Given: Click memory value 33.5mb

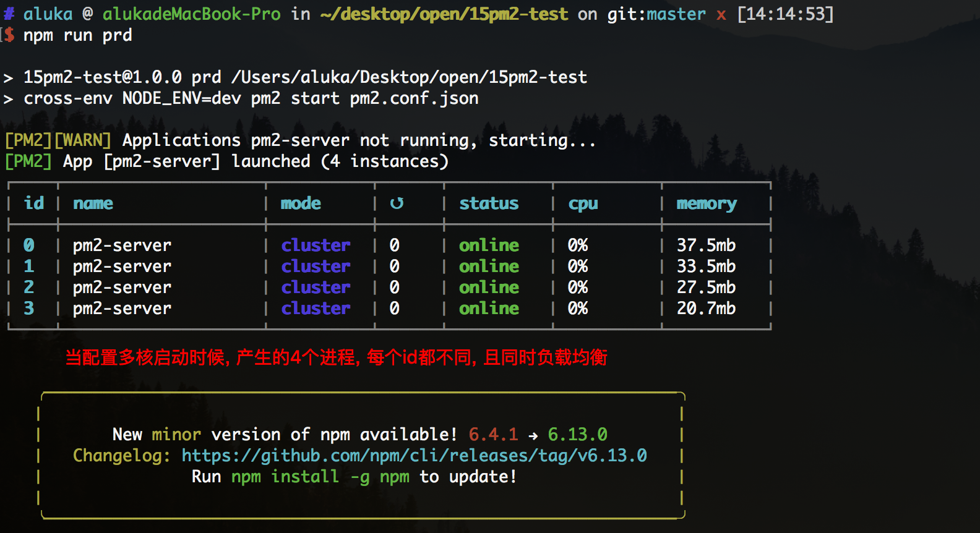Looking at the screenshot, I should click(x=706, y=266).
